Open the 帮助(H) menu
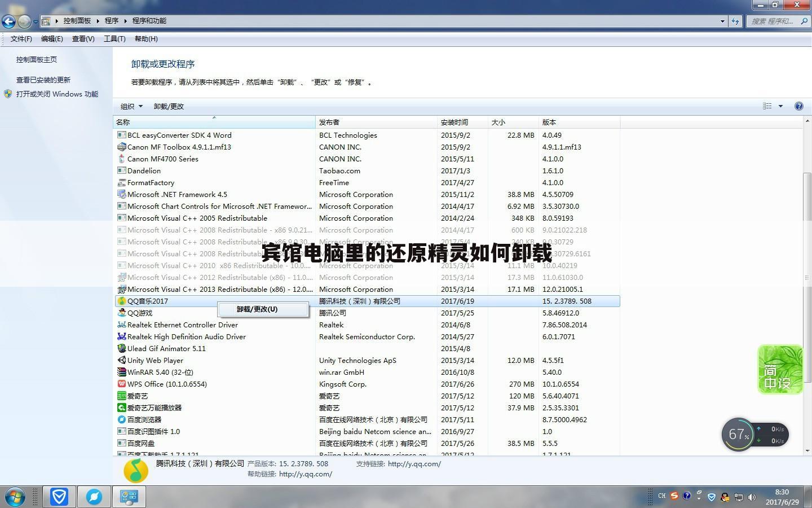812x508 pixels. point(146,39)
